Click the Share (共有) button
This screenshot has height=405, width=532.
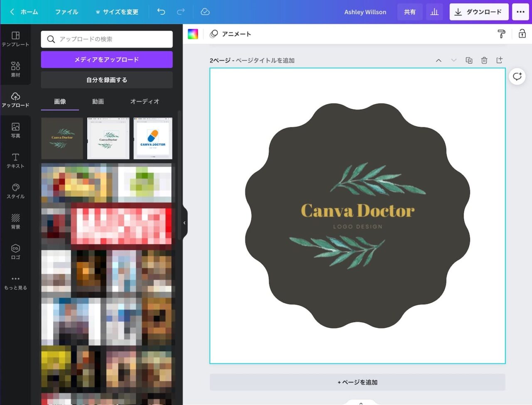[410, 12]
